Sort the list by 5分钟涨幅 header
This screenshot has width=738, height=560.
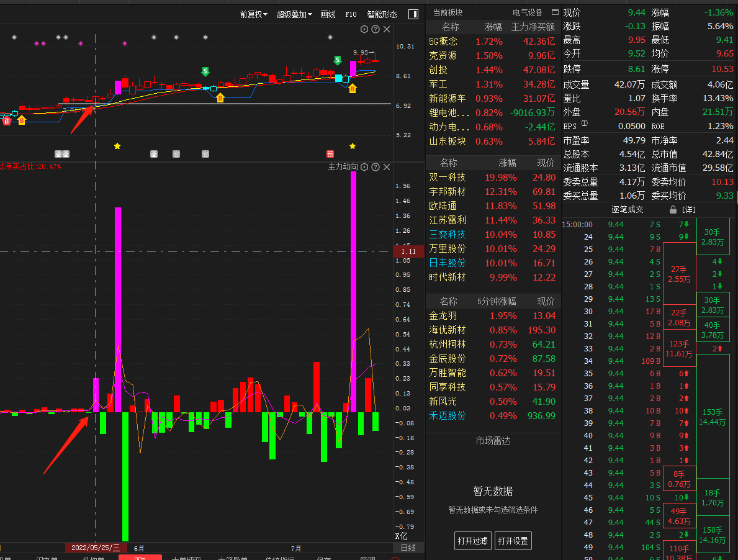click(x=497, y=301)
